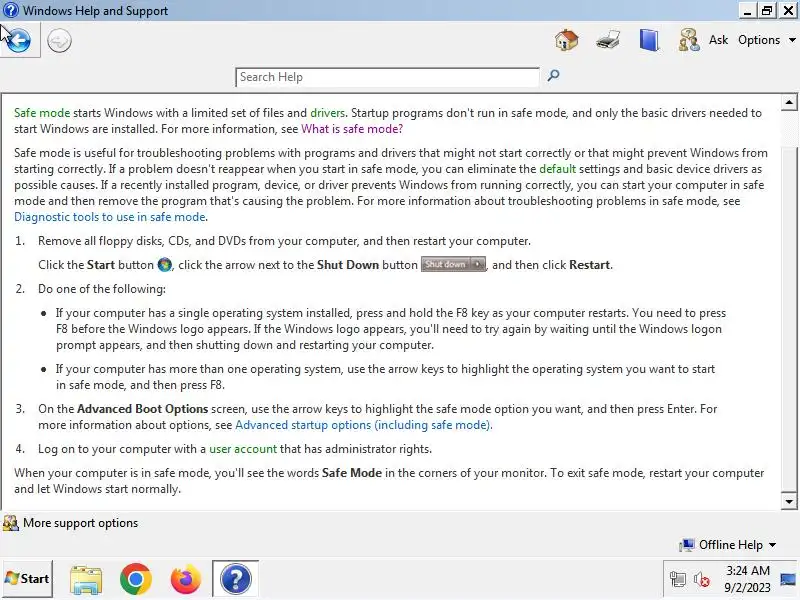Image resolution: width=800 pixels, height=600 pixels.
Task: Click the Offline Help computer icon
Action: point(687,545)
